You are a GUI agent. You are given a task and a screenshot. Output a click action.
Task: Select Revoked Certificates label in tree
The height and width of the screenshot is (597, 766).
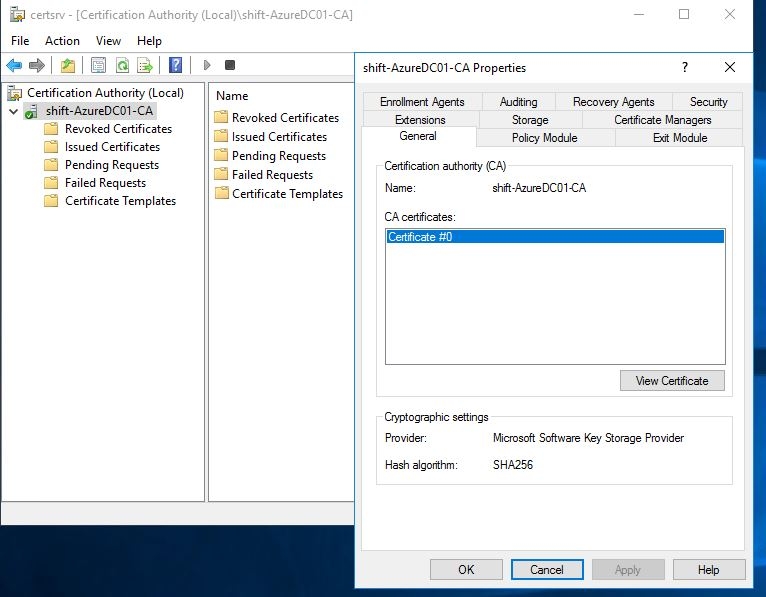(119, 129)
